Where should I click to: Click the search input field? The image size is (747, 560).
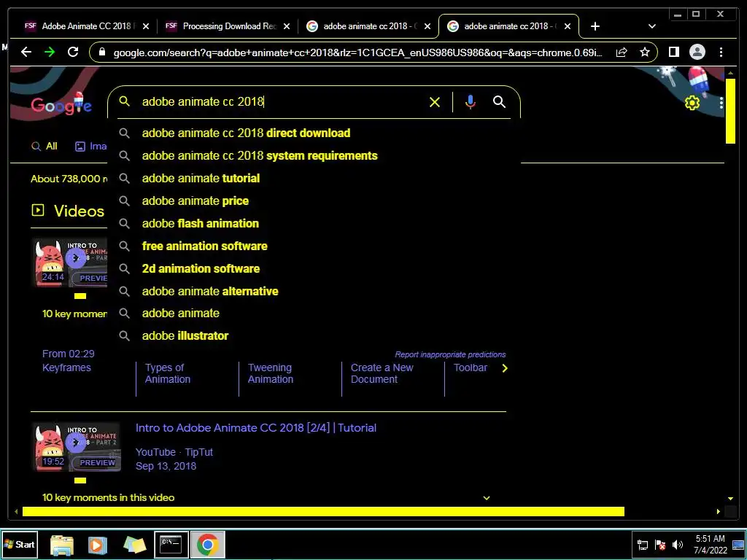(281, 101)
